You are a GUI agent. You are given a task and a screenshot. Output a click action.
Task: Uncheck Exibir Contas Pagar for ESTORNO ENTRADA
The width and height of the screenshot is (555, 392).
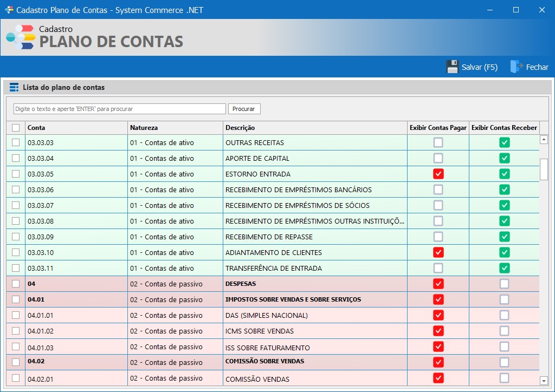[438, 174]
